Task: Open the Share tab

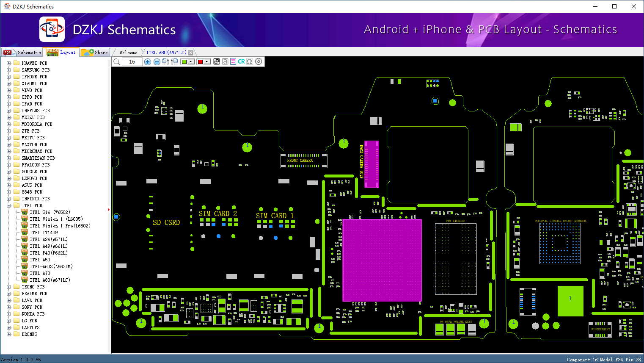Action: pyautogui.click(x=95, y=53)
